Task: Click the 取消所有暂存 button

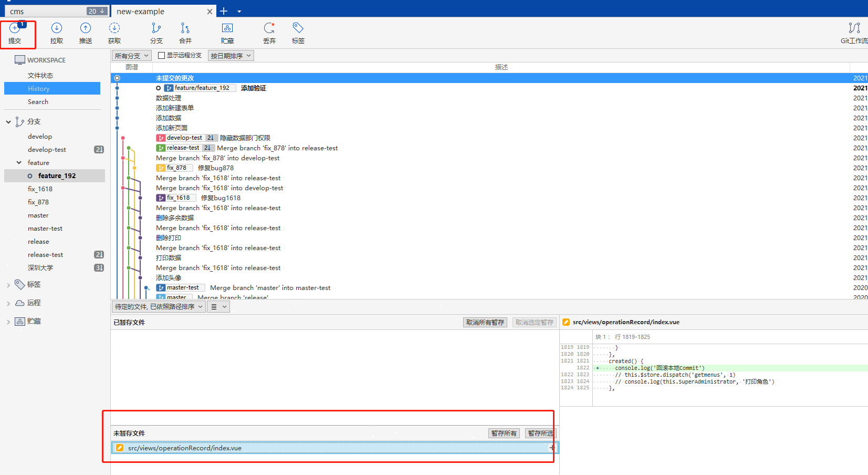Action: (485, 323)
